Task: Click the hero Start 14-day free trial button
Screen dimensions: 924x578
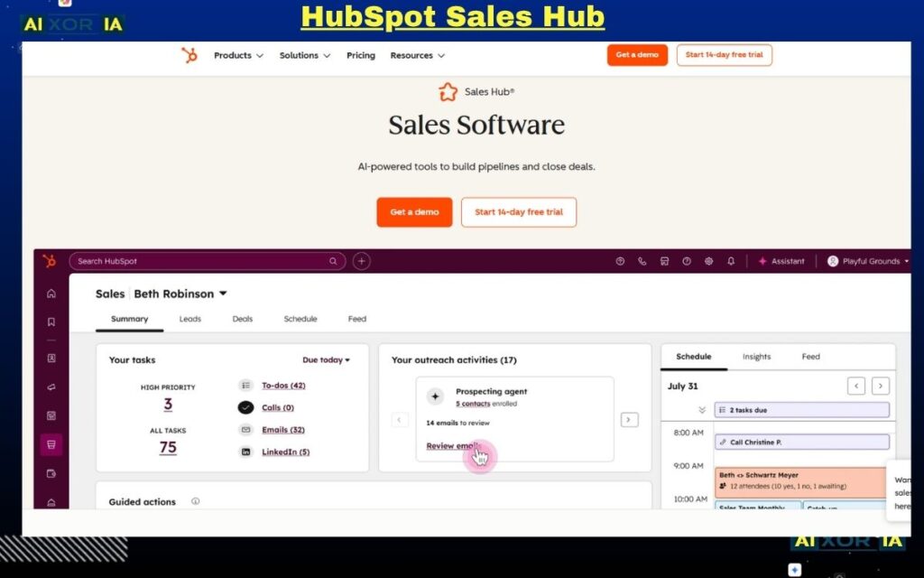Action: [519, 211]
